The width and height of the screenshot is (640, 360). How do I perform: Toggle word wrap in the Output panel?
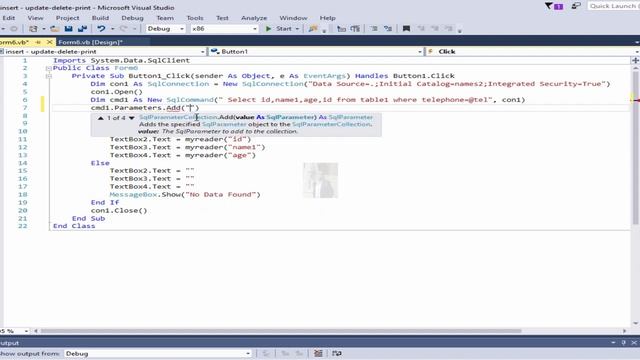point(337,353)
